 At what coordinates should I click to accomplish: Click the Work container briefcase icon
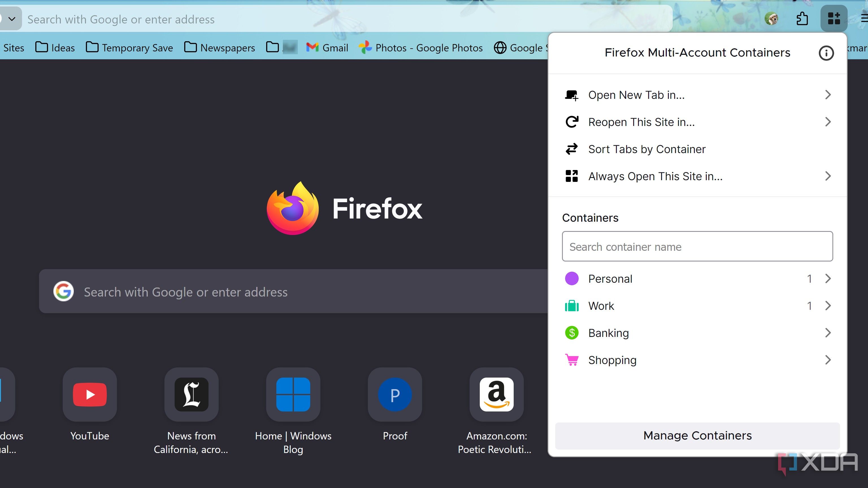click(572, 306)
